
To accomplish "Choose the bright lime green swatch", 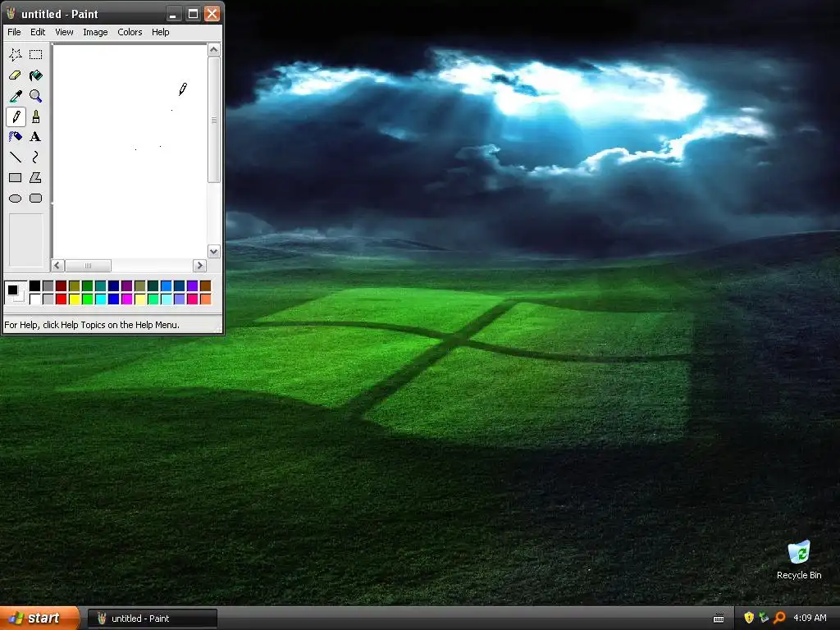I will pyautogui.click(x=87, y=299).
